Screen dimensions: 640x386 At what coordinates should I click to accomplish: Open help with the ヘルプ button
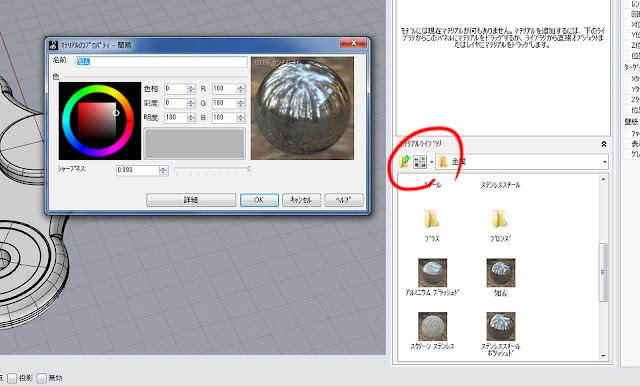[343, 200]
